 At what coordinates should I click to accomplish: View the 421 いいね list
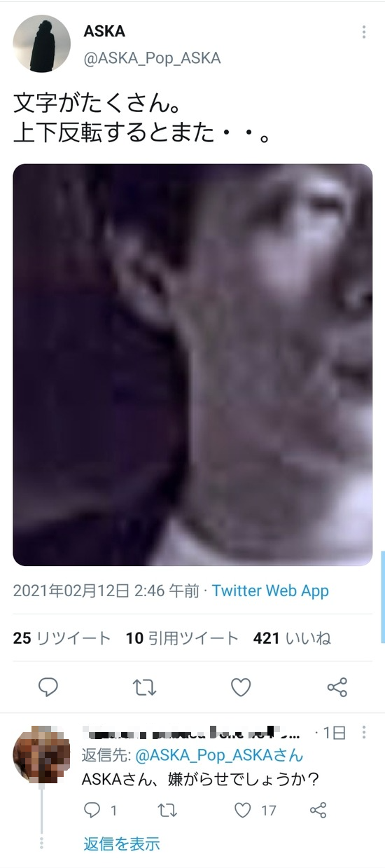tap(292, 638)
